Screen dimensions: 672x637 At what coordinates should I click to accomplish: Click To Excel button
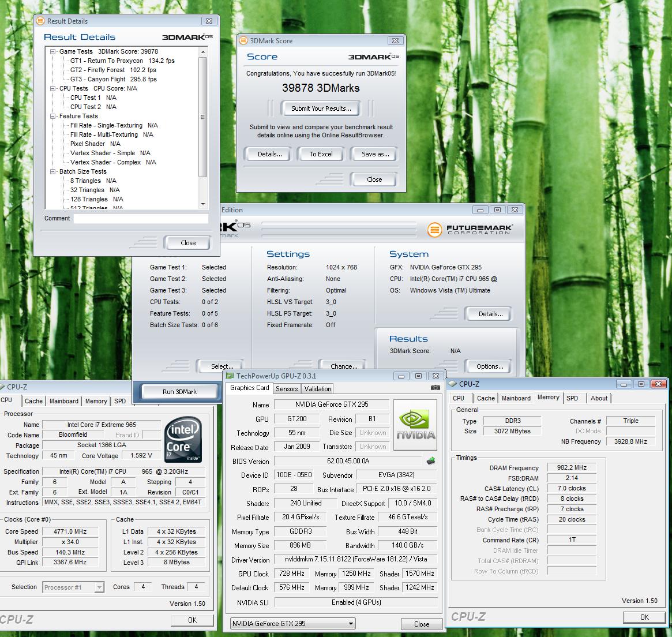321,154
